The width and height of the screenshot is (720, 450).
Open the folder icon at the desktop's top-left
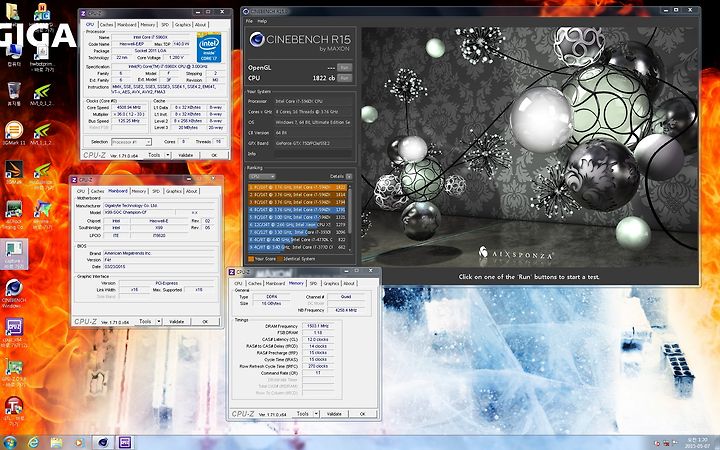12,11
